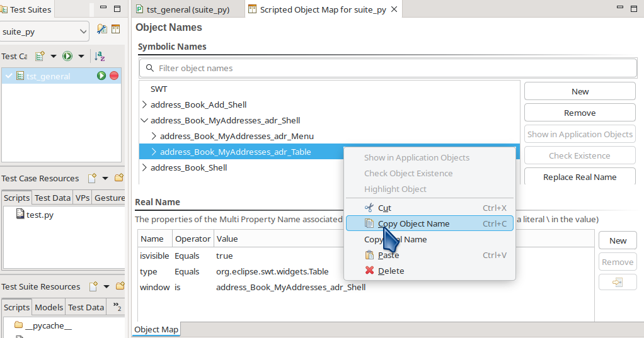Click Replace Real Name button
The width and height of the screenshot is (644, 338).
click(x=579, y=177)
